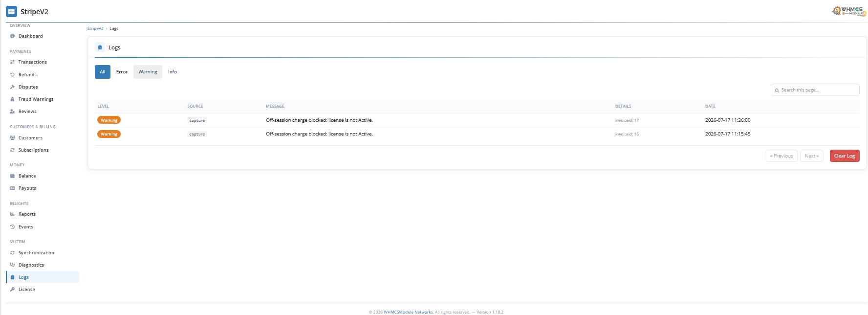Click the SOURCE column header

tap(195, 106)
